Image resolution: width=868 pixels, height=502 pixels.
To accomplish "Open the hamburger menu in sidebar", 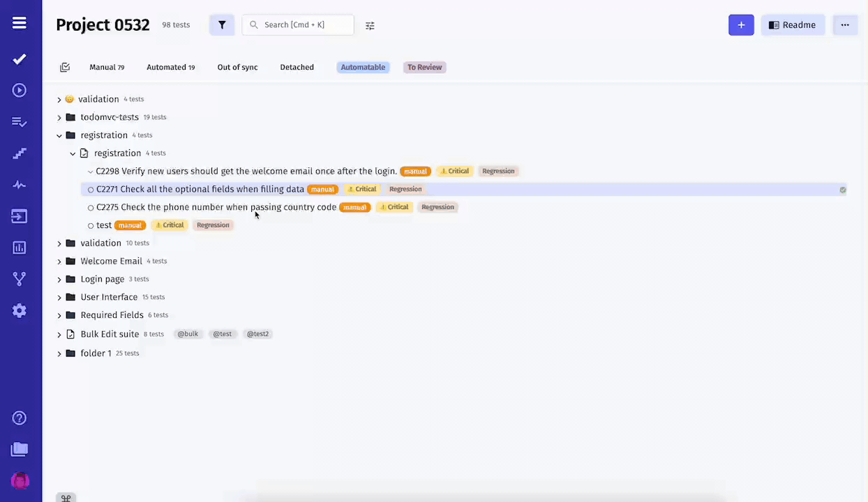I will pos(20,23).
